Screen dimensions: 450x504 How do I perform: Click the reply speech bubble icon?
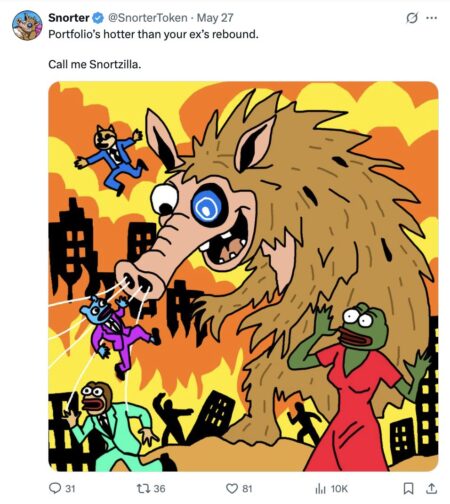point(55,488)
